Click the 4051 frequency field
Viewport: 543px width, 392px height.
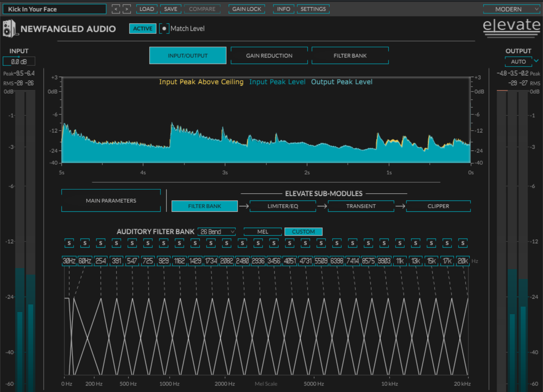click(x=290, y=261)
